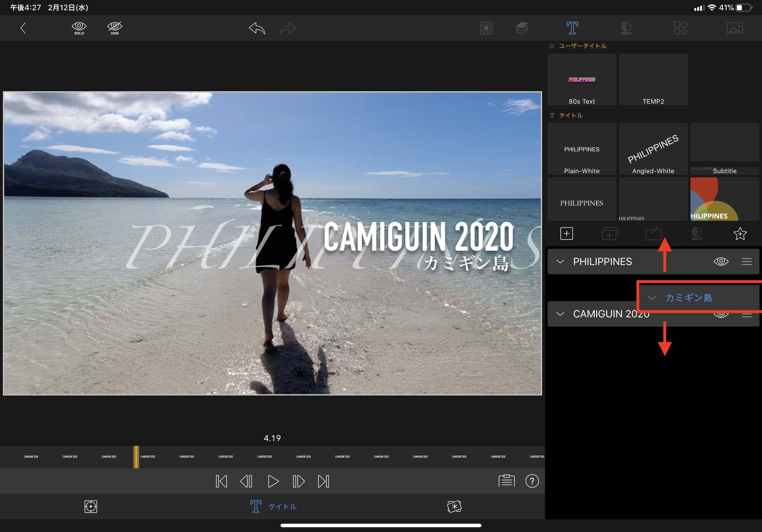Open the layers stack panel icon
The height and width of the screenshot is (532, 762).
522,28
